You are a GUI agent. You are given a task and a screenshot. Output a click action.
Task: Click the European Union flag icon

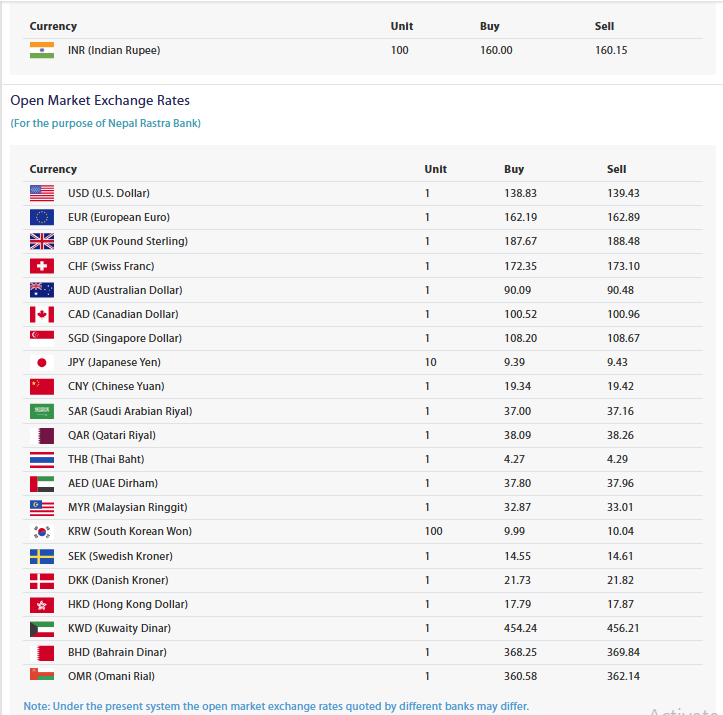click(x=42, y=217)
